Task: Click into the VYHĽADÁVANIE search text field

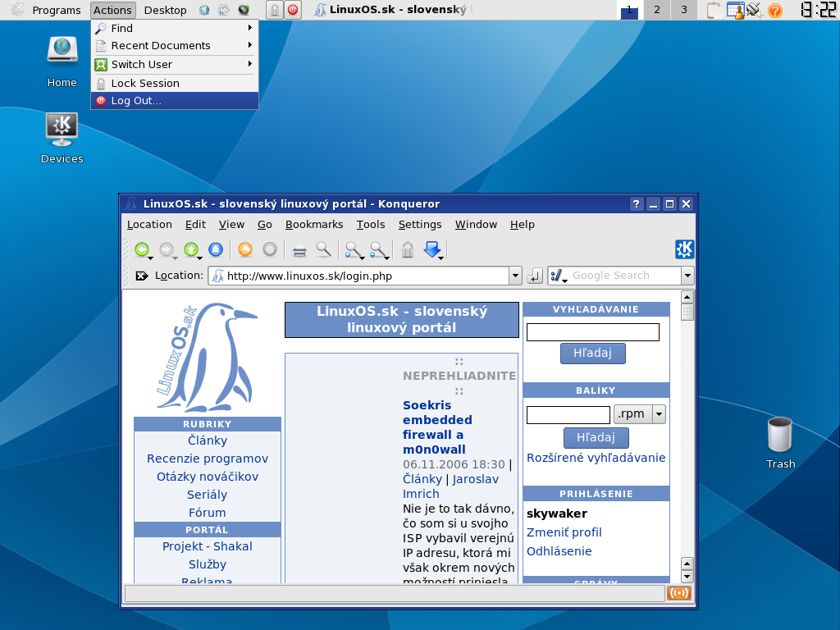Action: [x=592, y=332]
